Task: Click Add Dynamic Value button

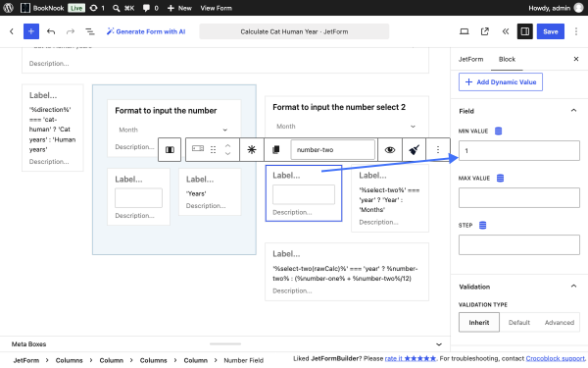Action: 501,81
